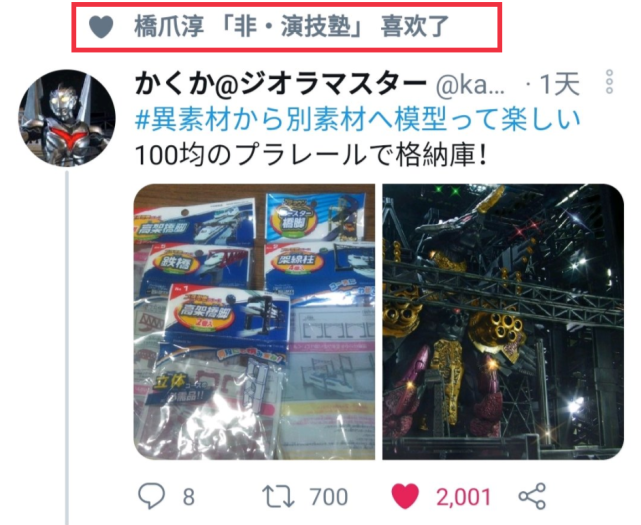Open the three-dot more options menu
The width and height of the screenshot is (641, 525).
click(x=609, y=81)
